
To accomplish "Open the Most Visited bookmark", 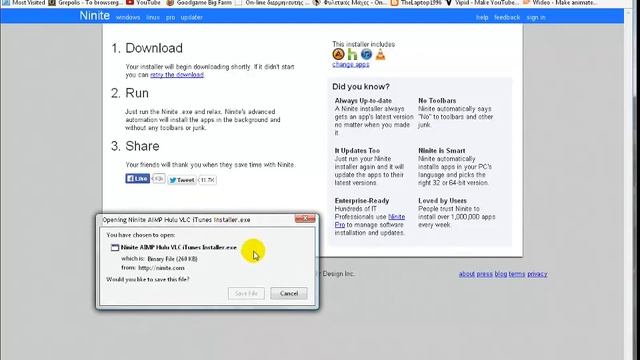I will click(24, 3).
